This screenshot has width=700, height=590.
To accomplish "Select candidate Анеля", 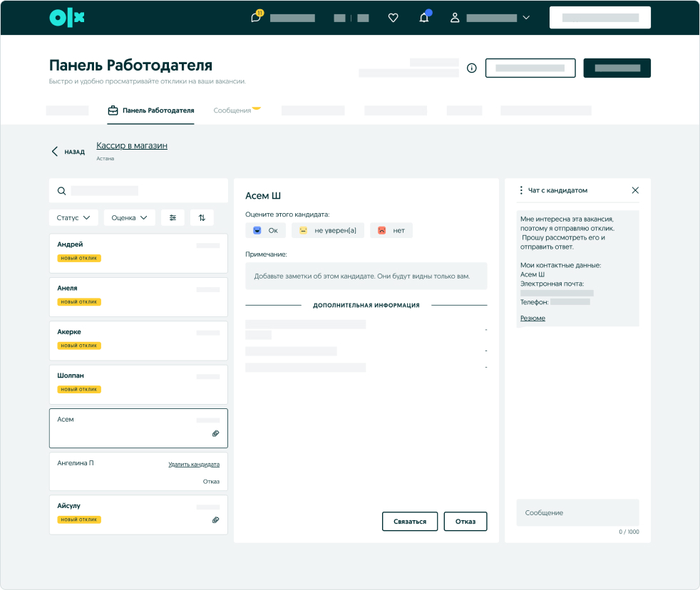I will pos(138,297).
